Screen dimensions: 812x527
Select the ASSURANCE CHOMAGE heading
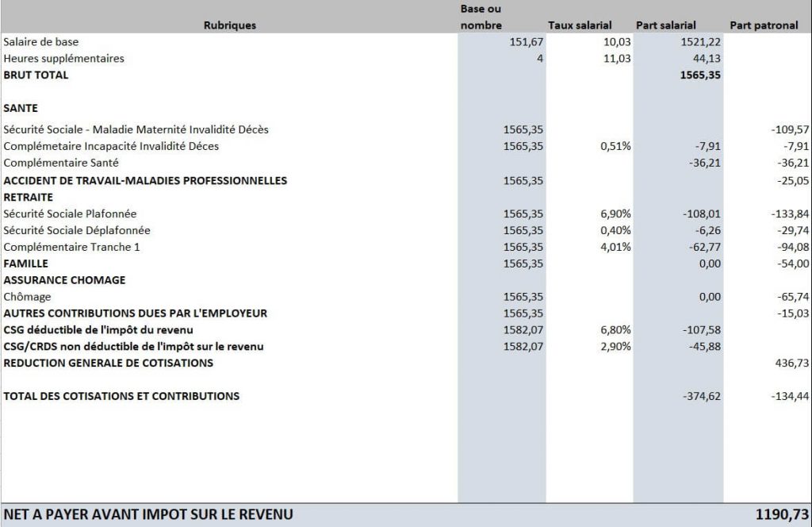pyautogui.click(x=64, y=280)
